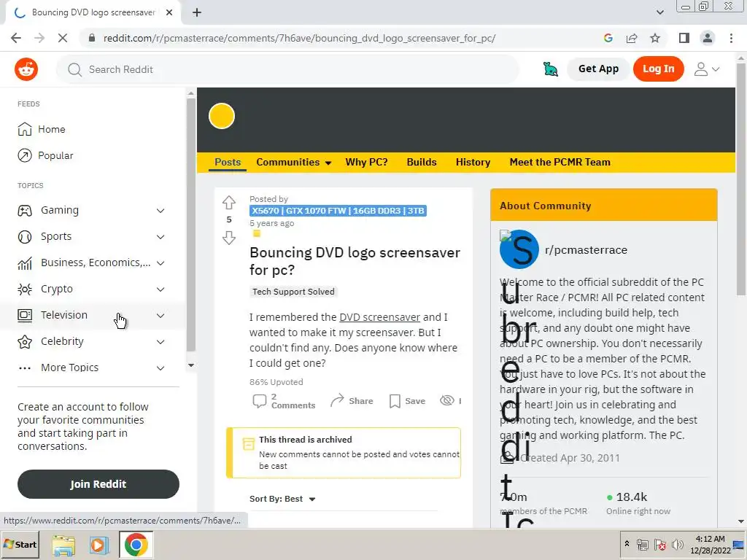Click the r/pcmasterrace community name
Image resolution: width=747 pixels, height=560 pixels.
click(x=586, y=250)
